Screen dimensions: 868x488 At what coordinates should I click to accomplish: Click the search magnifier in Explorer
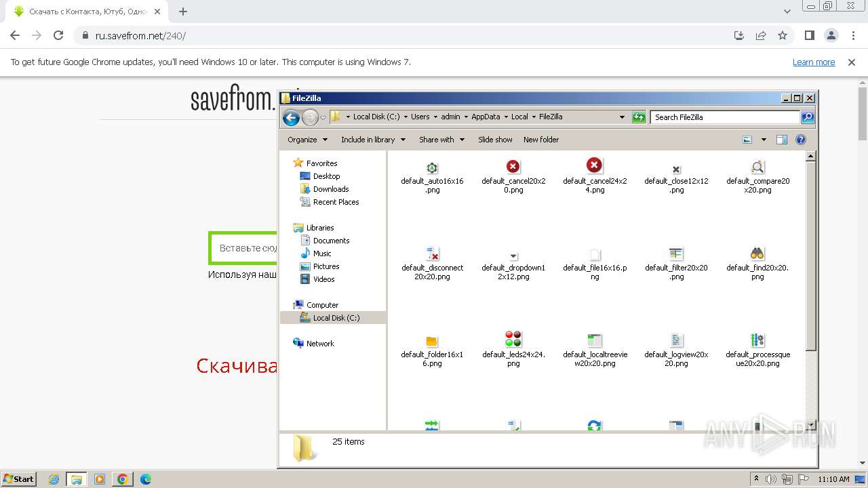pos(807,117)
